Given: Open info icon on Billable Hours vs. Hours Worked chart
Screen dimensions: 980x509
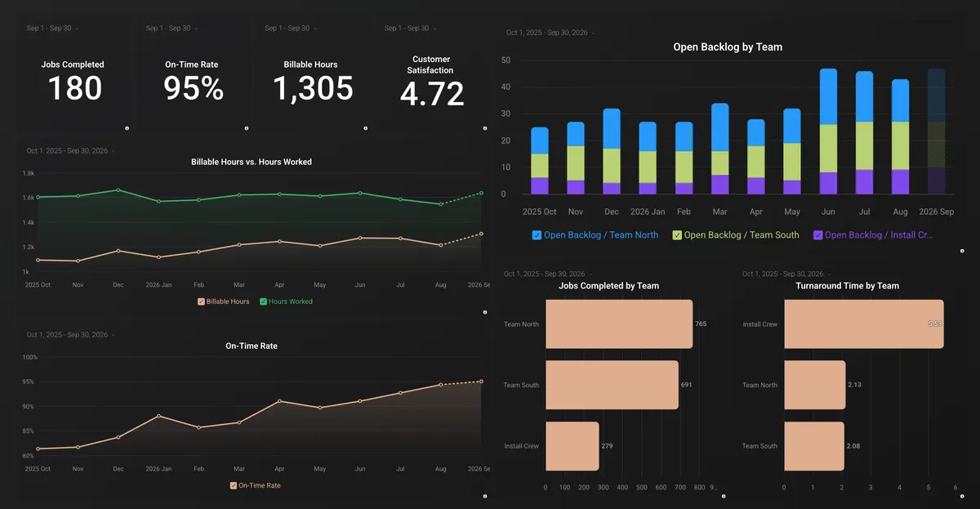Looking at the screenshot, I should click(484, 312).
